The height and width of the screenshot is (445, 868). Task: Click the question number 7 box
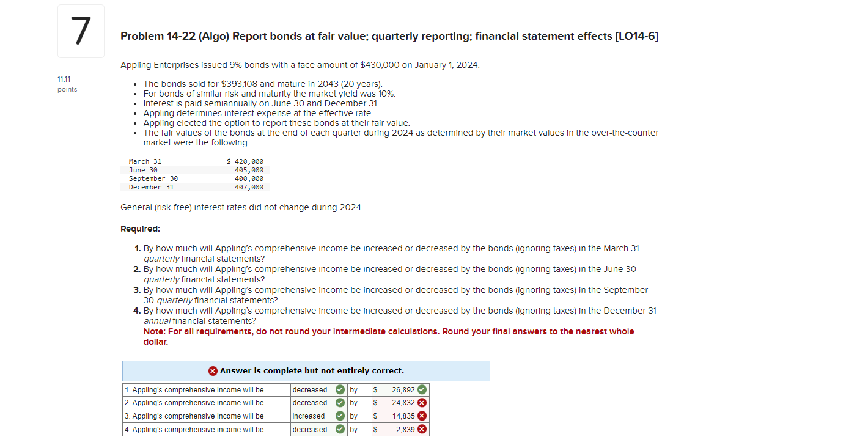80,31
